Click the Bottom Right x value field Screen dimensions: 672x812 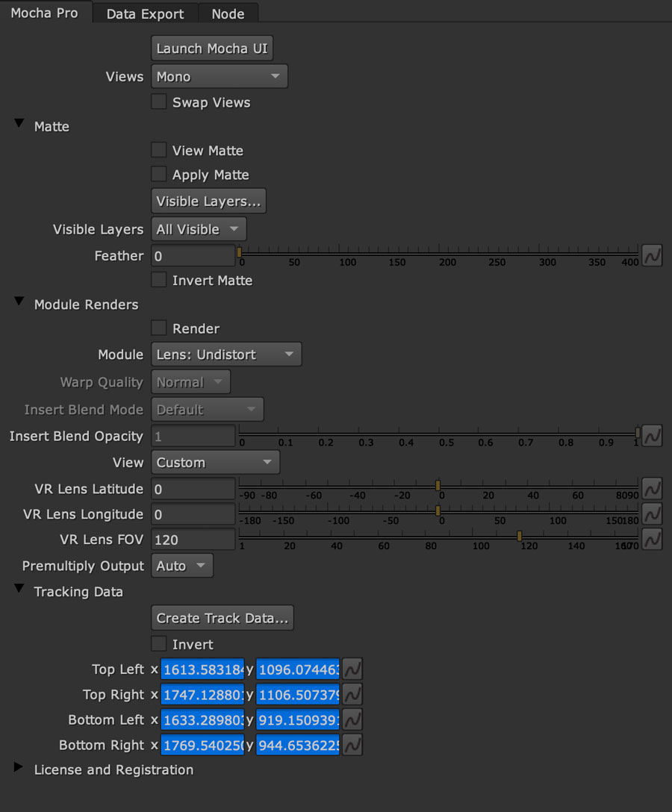coord(202,745)
